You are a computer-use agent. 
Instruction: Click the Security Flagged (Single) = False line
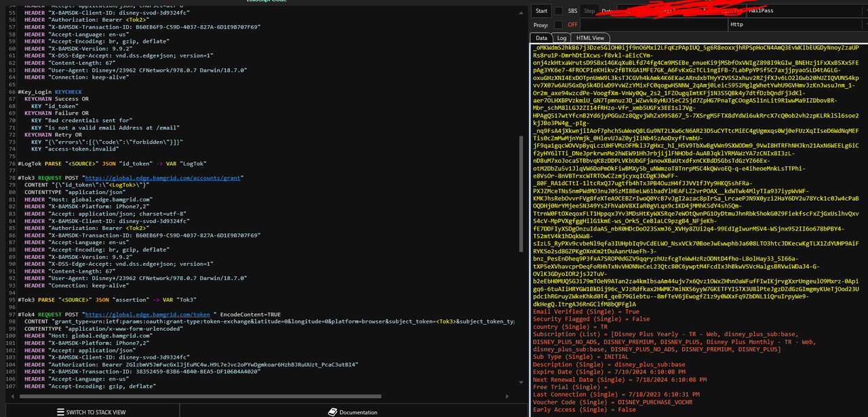coord(591,319)
